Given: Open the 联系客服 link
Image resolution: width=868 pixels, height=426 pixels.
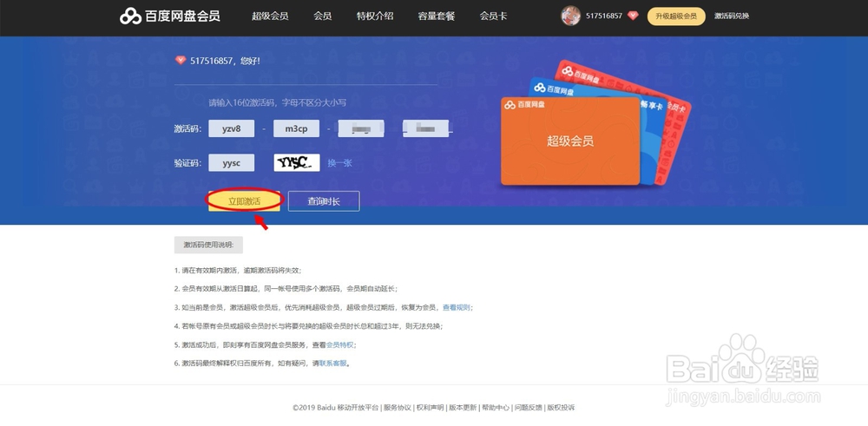Looking at the screenshot, I should click(332, 364).
